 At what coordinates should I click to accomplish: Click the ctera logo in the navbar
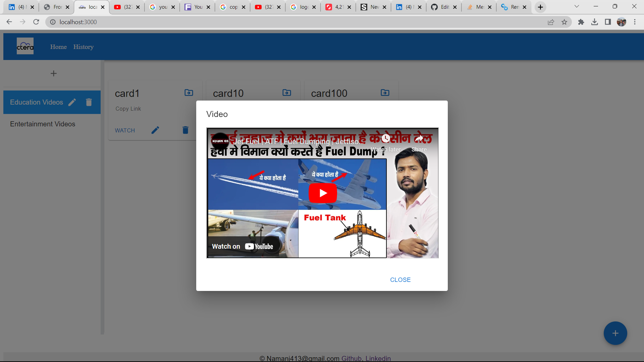click(25, 46)
